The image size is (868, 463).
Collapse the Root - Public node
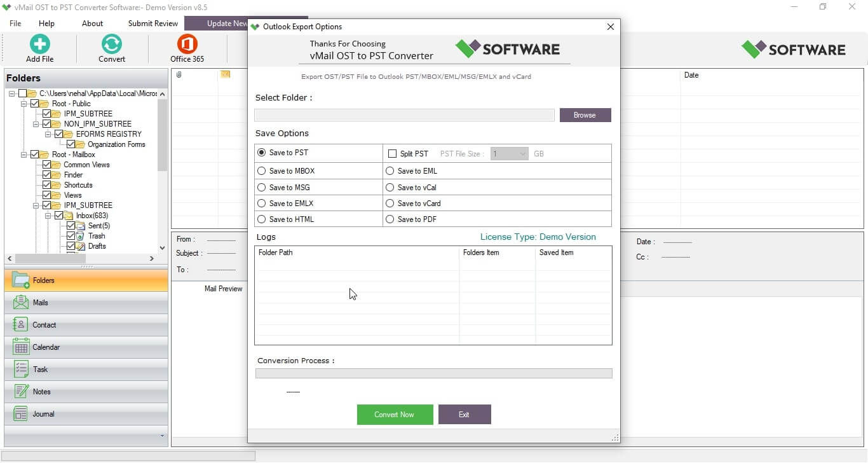pos(24,104)
